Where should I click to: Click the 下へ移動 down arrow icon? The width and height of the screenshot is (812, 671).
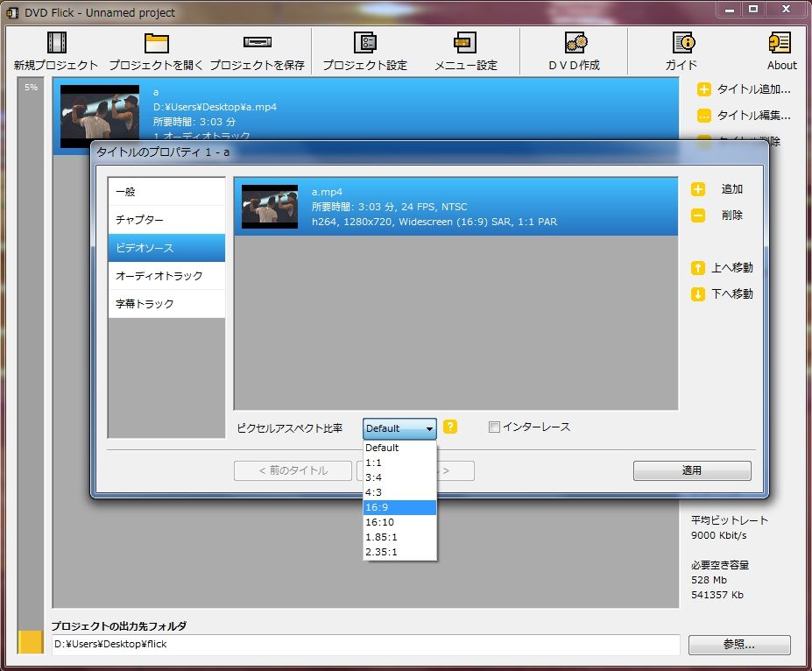(697, 294)
